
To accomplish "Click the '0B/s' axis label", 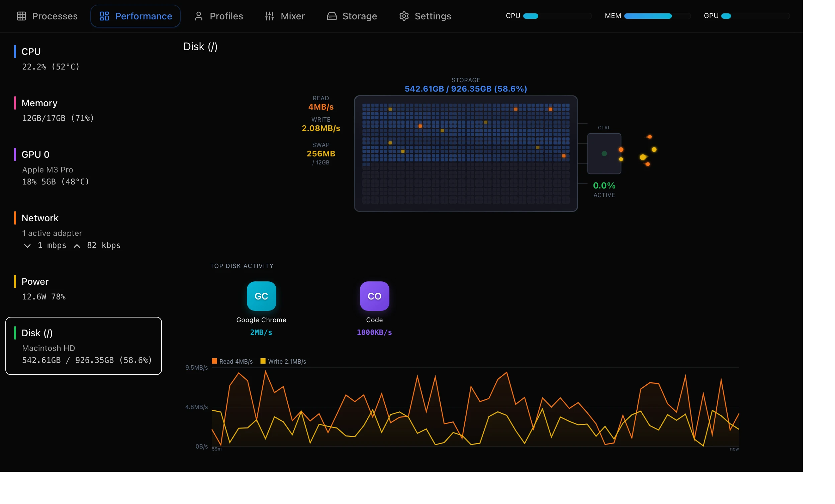I will [202, 447].
